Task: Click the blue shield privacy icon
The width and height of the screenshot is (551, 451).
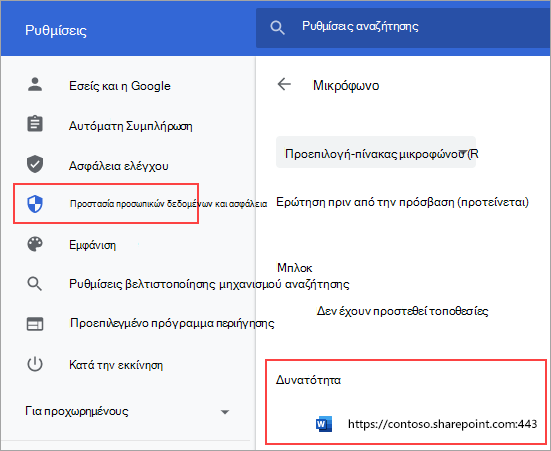Action: (35, 204)
